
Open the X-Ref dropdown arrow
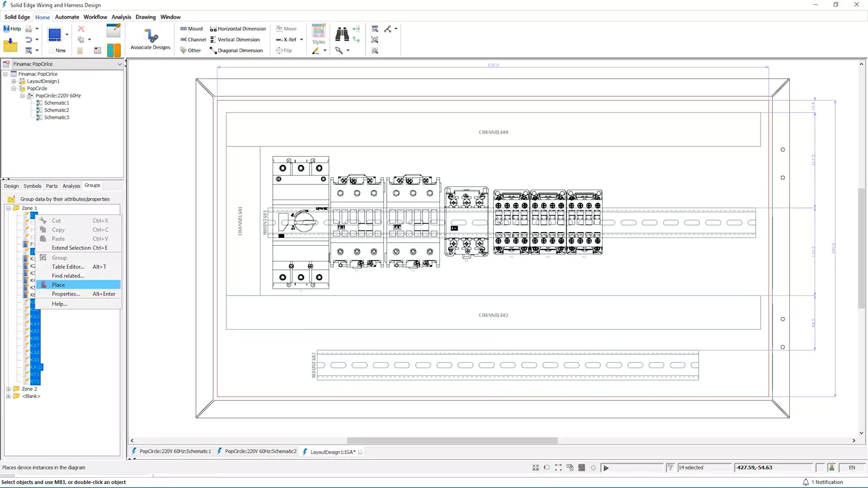coord(302,40)
